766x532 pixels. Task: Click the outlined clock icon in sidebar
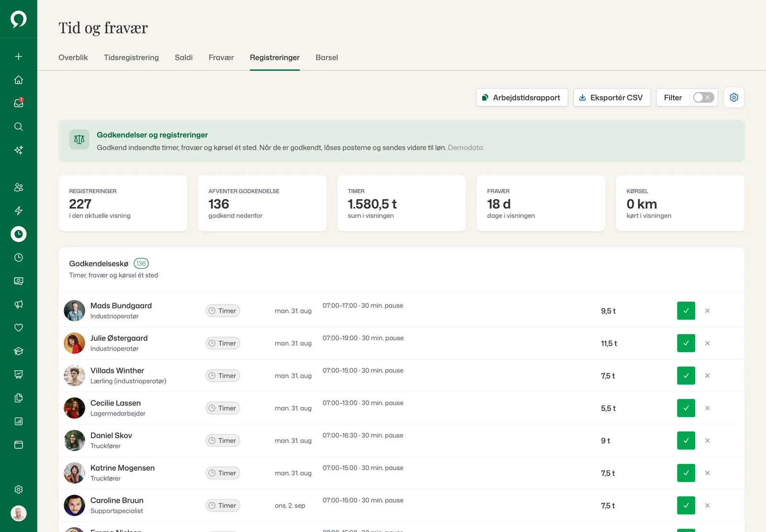[x=19, y=258]
